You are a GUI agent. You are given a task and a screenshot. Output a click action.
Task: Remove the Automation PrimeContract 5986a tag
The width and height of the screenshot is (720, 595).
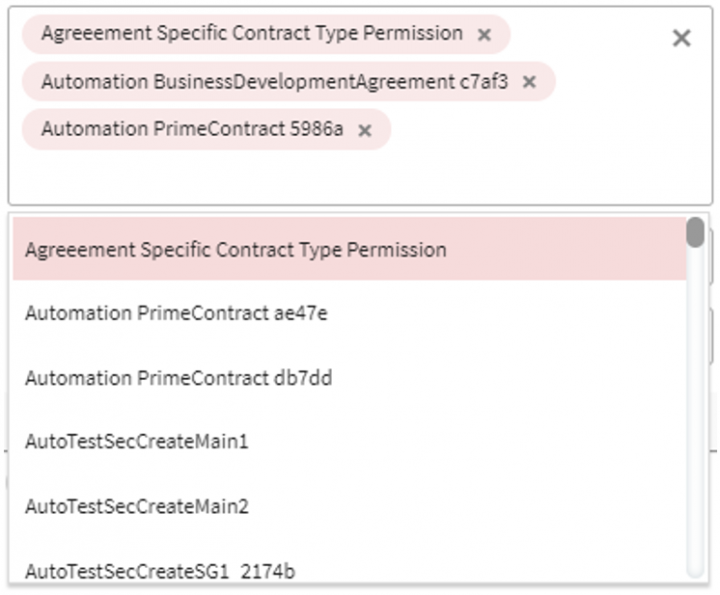point(365,130)
